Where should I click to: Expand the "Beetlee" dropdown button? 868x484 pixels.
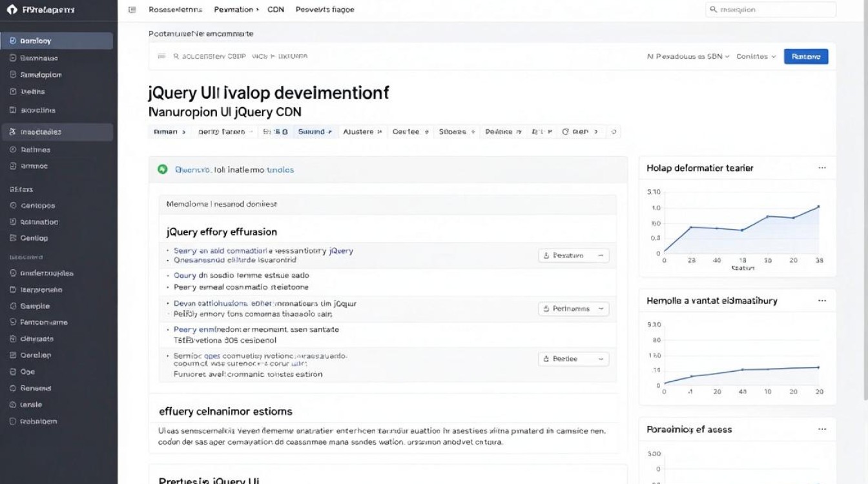coord(573,359)
